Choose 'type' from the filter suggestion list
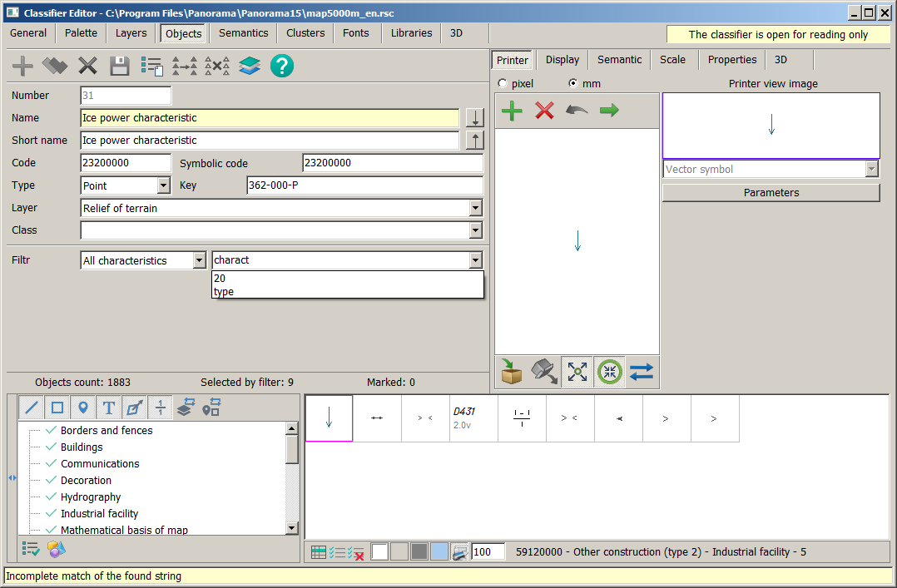This screenshot has width=897, height=588. click(224, 292)
